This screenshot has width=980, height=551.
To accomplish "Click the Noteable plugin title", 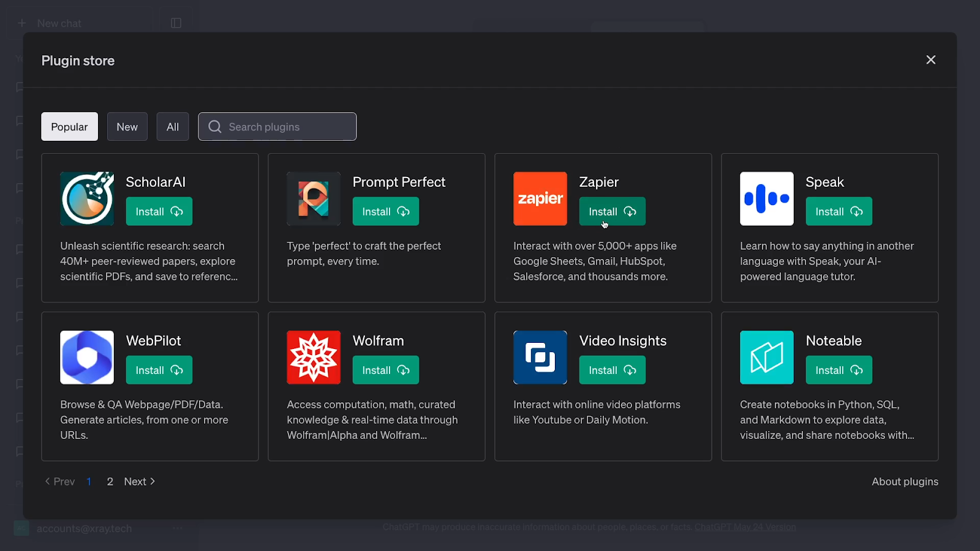I will click(x=834, y=340).
